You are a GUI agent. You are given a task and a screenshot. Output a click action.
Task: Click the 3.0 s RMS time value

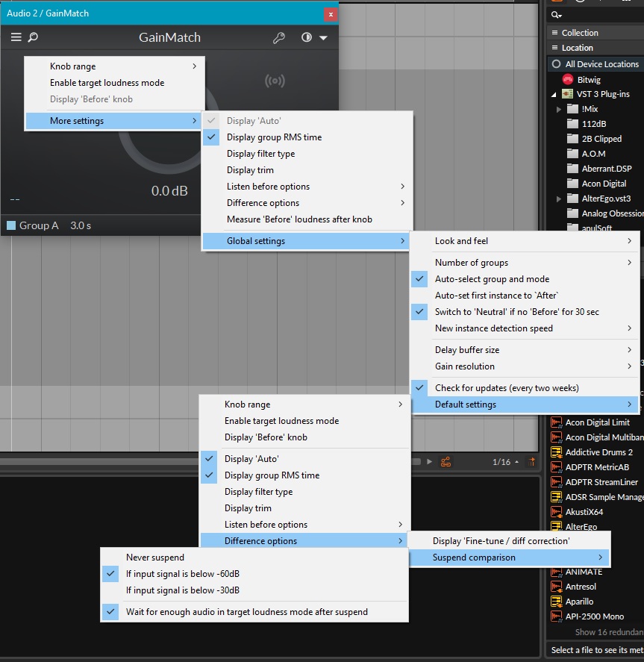coord(81,225)
